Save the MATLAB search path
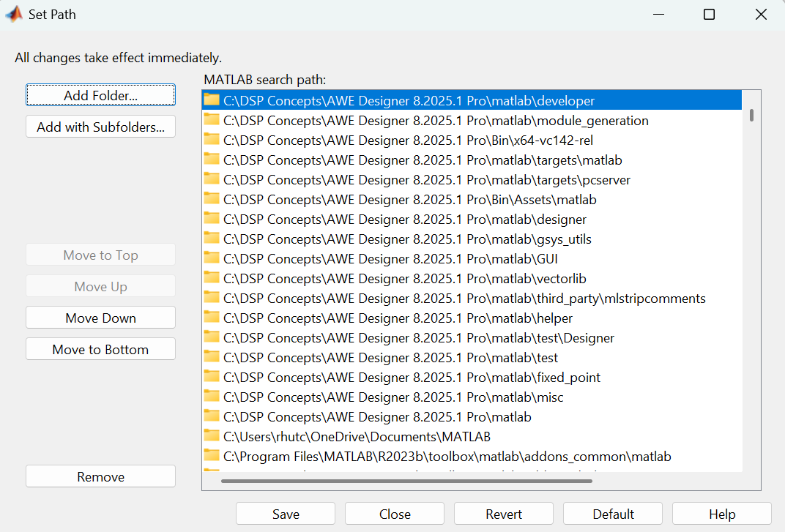The width and height of the screenshot is (785, 532). (x=286, y=514)
